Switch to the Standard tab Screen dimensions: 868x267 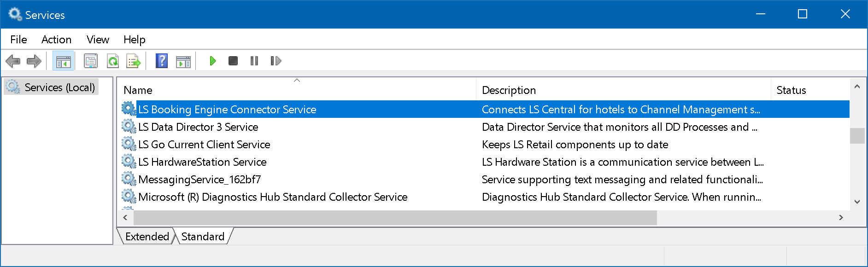(203, 236)
